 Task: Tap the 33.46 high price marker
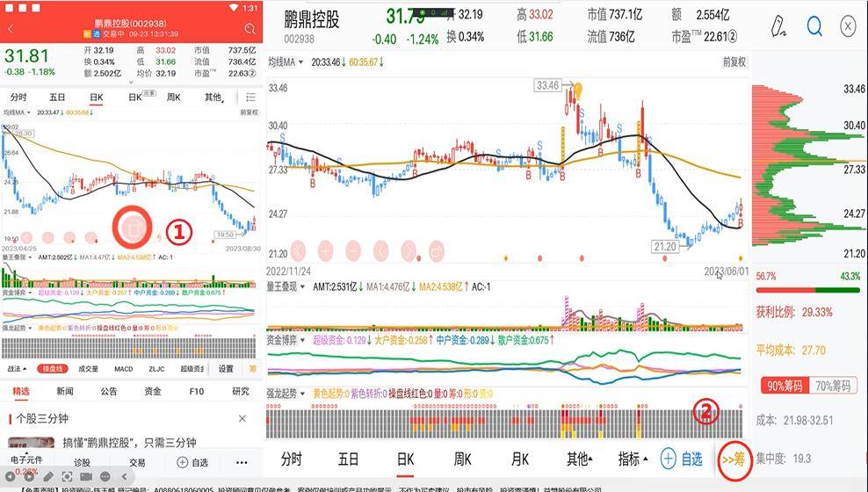point(547,85)
